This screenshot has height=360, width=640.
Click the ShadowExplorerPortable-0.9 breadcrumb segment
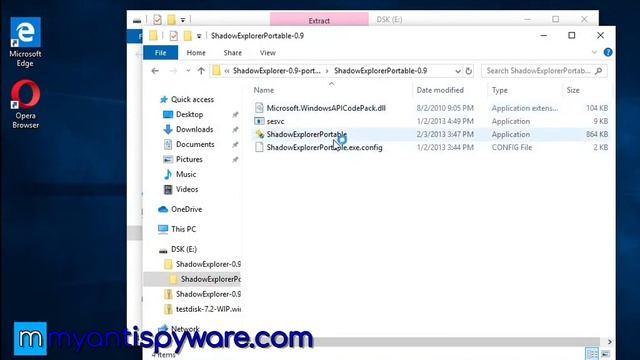[x=380, y=71]
